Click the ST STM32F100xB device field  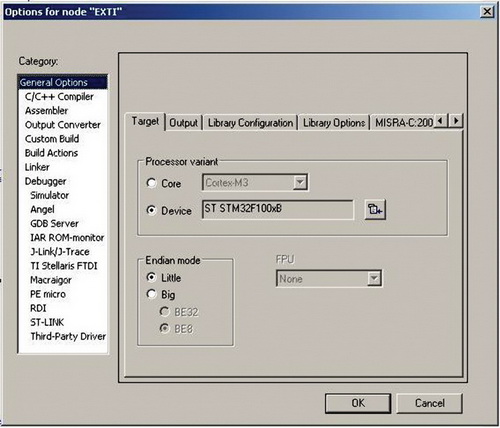[278, 209]
